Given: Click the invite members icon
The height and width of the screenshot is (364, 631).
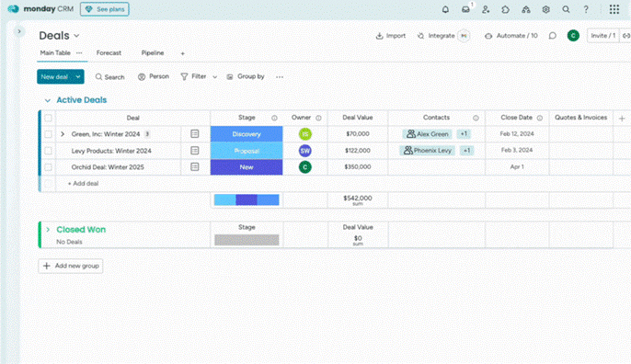Looking at the screenshot, I should click(x=486, y=9).
